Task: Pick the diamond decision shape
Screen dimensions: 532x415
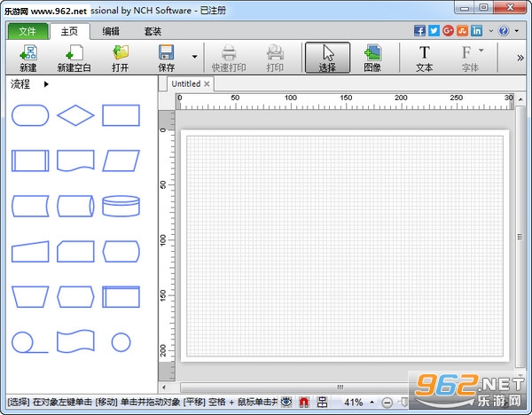Action: [75, 115]
